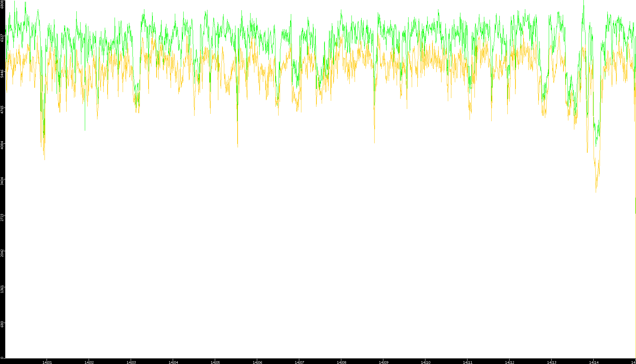Select the 14:10 time axis label

[x=425, y=362]
